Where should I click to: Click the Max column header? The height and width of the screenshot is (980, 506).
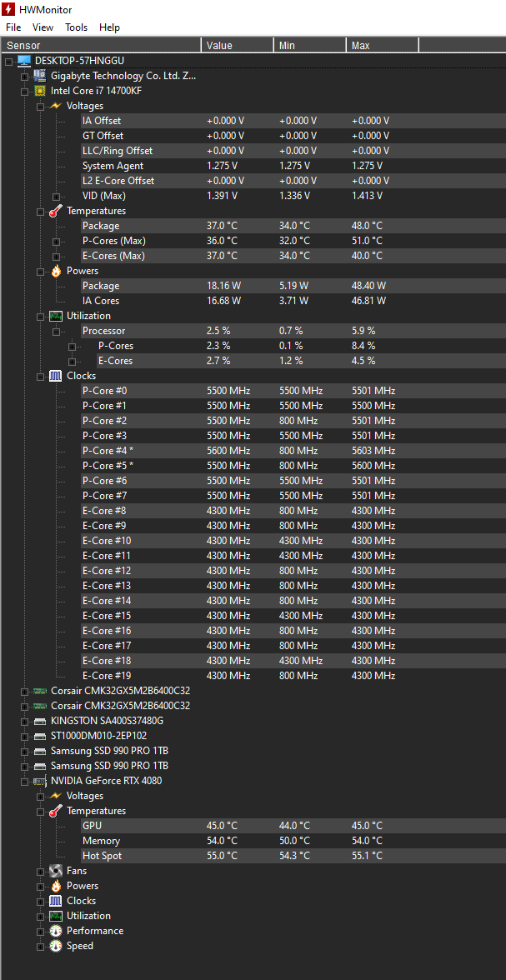click(382, 46)
